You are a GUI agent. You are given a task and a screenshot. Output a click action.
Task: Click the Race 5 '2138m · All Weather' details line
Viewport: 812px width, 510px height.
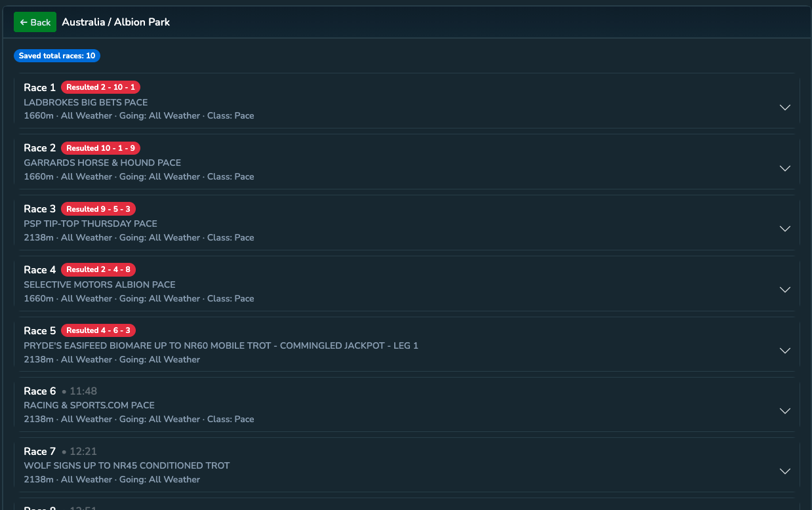click(x=112, y=359)
